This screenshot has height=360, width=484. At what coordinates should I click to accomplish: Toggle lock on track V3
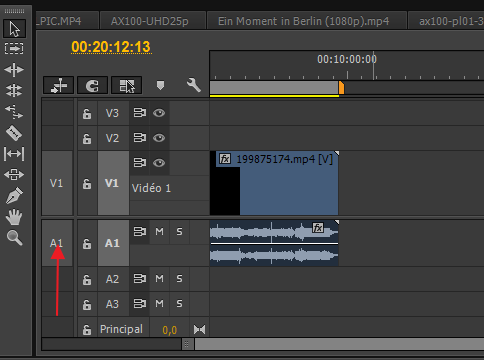[87, 114]
